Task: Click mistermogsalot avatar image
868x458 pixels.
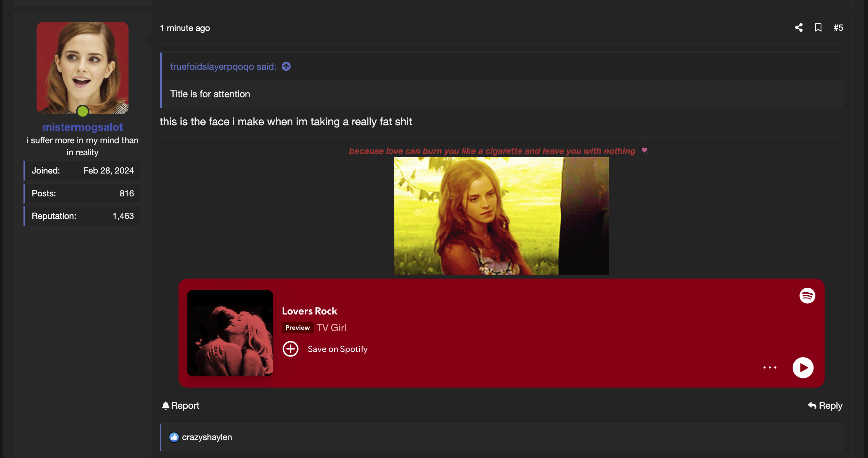Action: [83, 68]
